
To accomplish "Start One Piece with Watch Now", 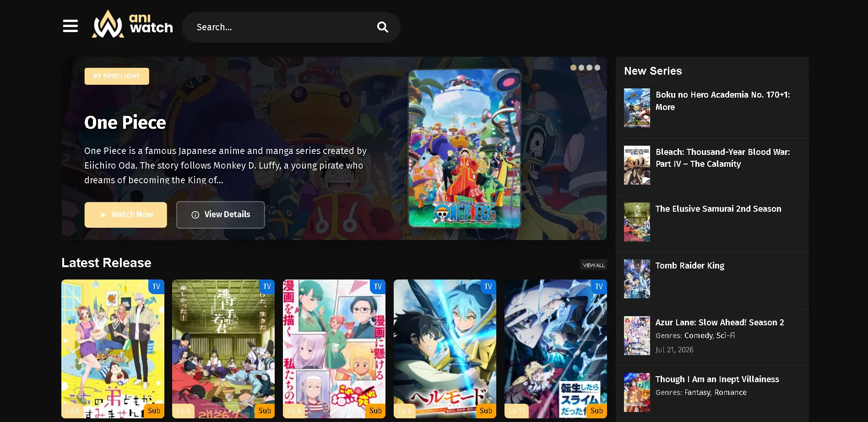I will point(126,214).
